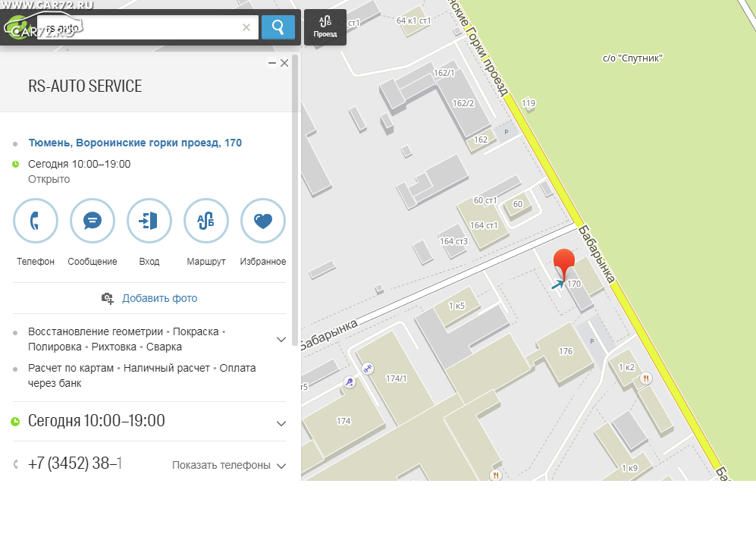Click building label 174 on the map
The image size is (756, 537).
(343, 421)
